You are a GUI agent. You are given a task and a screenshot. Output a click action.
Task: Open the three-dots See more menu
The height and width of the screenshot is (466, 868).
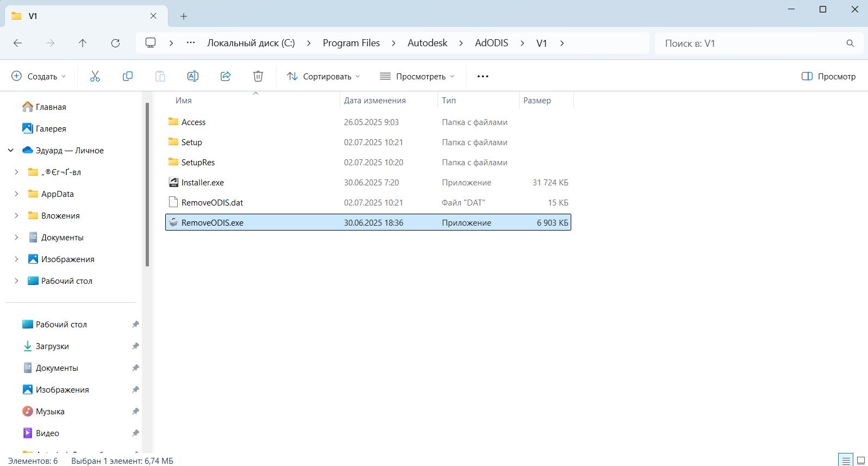pyautogui.click(x=483, y=76)
